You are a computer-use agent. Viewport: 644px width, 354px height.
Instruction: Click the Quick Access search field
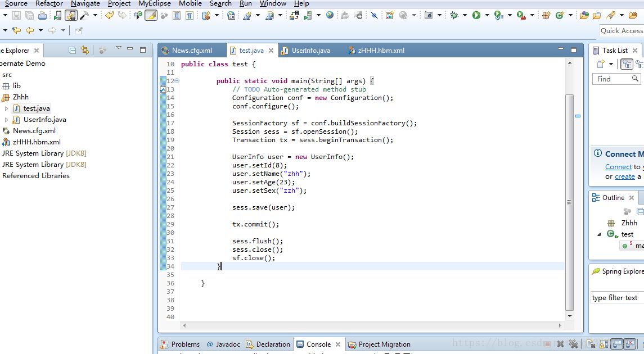coord(622,31)
